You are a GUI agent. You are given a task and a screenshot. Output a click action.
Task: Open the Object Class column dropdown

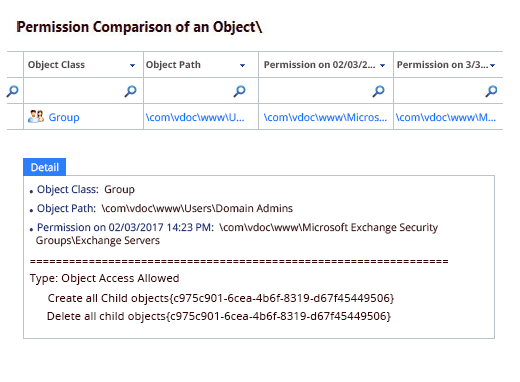point(132,65)
